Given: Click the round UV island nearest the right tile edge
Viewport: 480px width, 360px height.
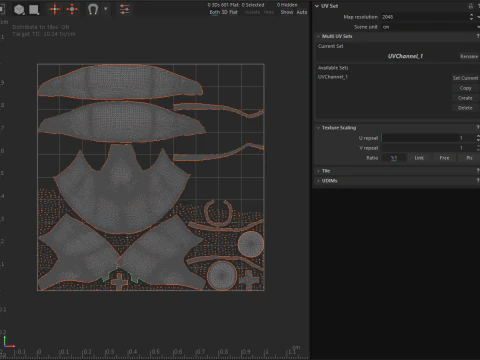Looking at the screenshot, I should click(250, 244).
